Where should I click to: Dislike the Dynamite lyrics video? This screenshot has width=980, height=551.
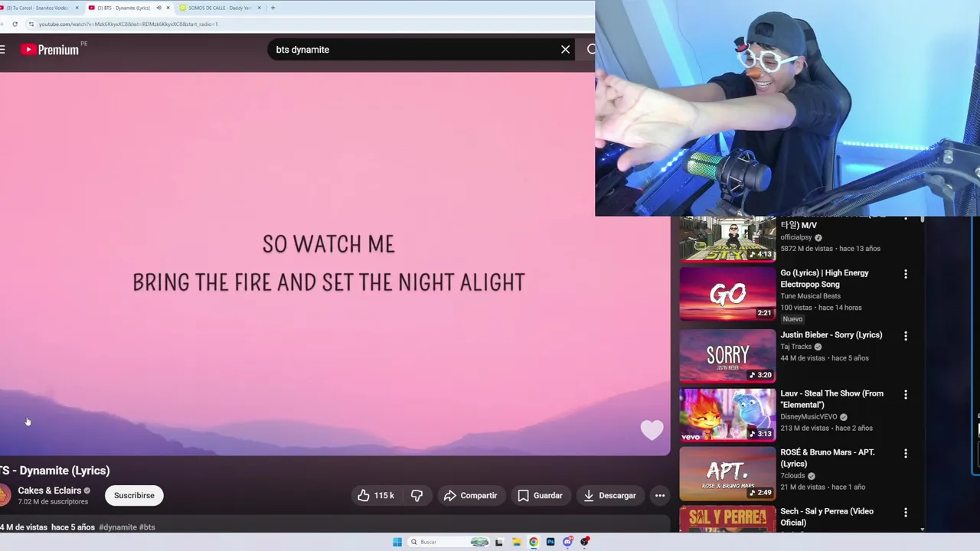coord(416,496)
